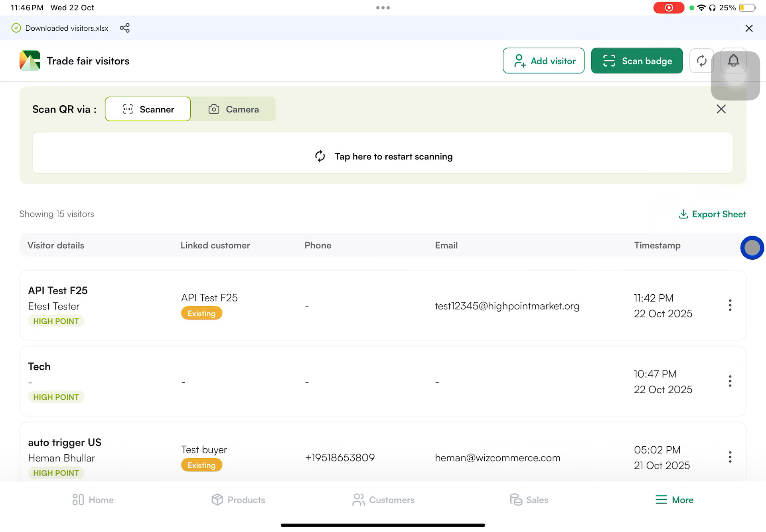
Task: Export the visitor sheet
Action: pyautogui.click(x=712, y=214)
